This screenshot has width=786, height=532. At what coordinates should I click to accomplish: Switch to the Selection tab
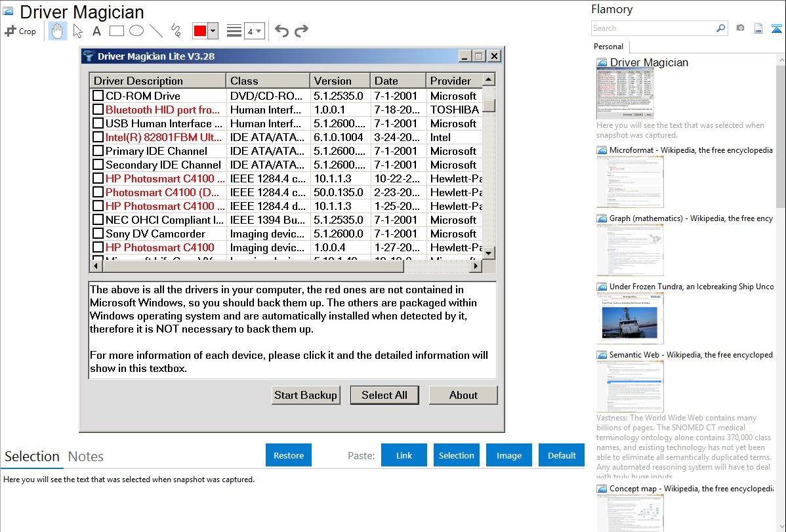pyautogui.click(x=32, y=457)
